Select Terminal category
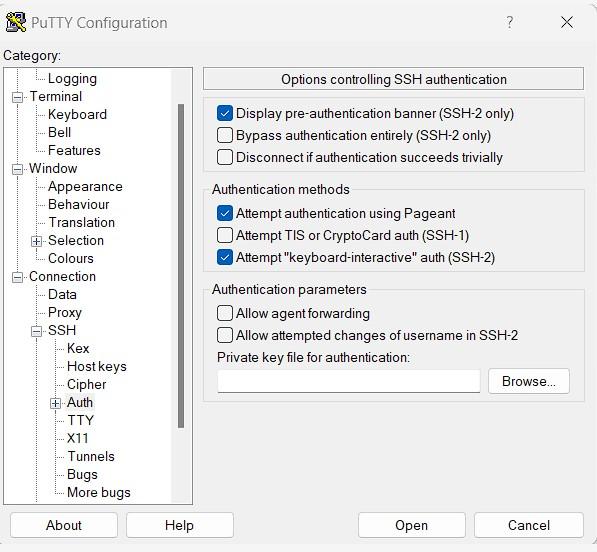This screenshot has width=597, height=552. [56, 97]
